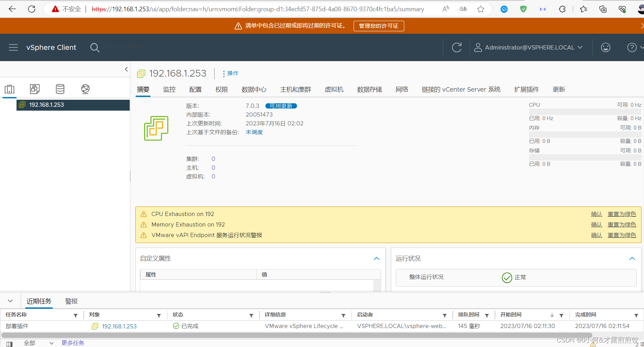Switch to the 配置 tab
644x347 pixels.
[x=195, y=90]
